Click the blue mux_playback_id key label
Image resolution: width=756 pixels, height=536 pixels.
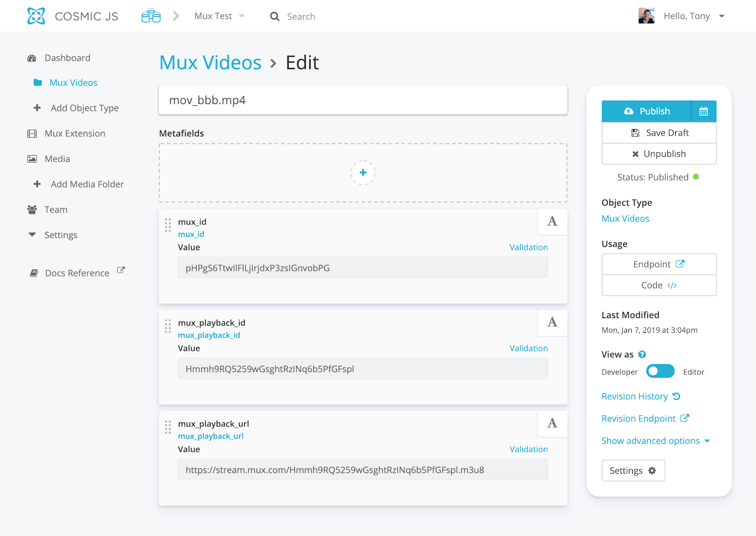pyautogui.click(x=209, y=335)
